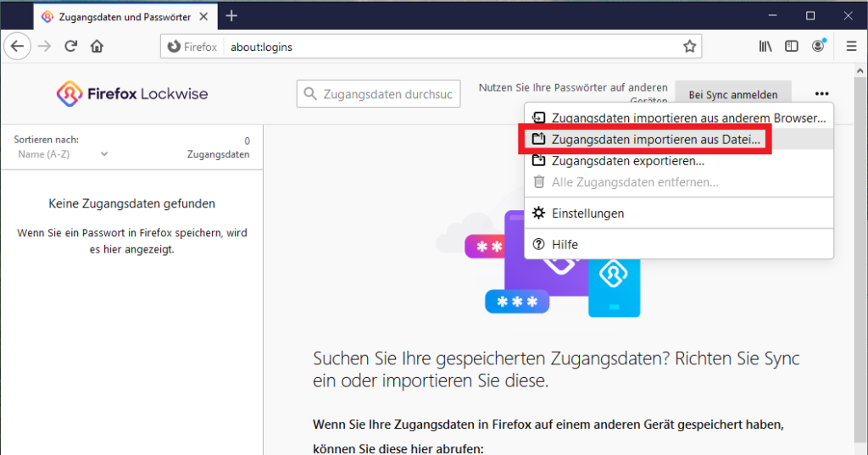Click the Bei Sync anmelden button
The width and height of the screenshot is (868, 455).
click(x=733, y=94)
